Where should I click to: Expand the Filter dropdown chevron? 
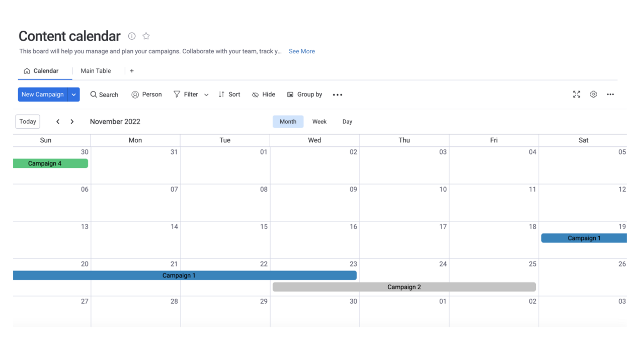point(206,95)
